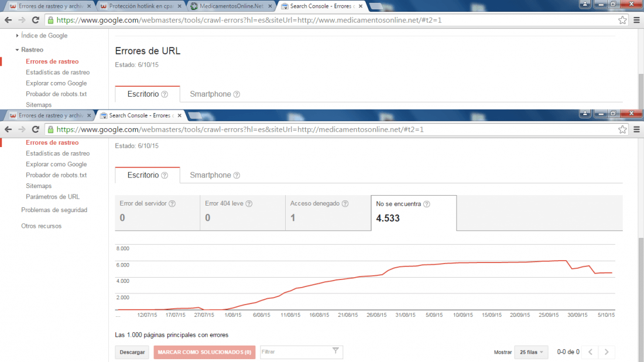
Task: Go forward in the upper browser window
Action: 22,20
